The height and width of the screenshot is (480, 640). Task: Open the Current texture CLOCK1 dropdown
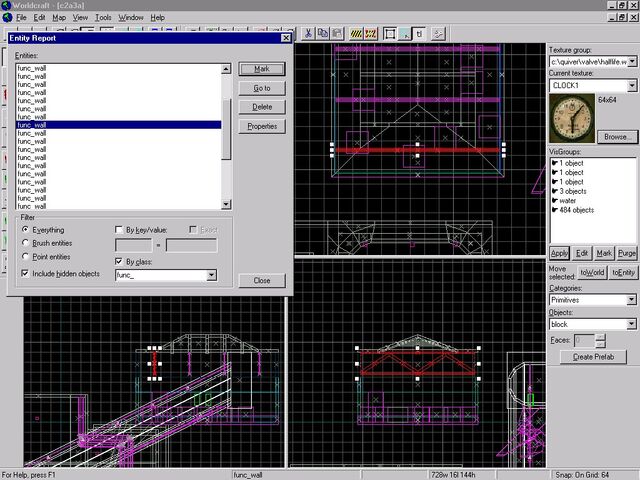(632, 85)
